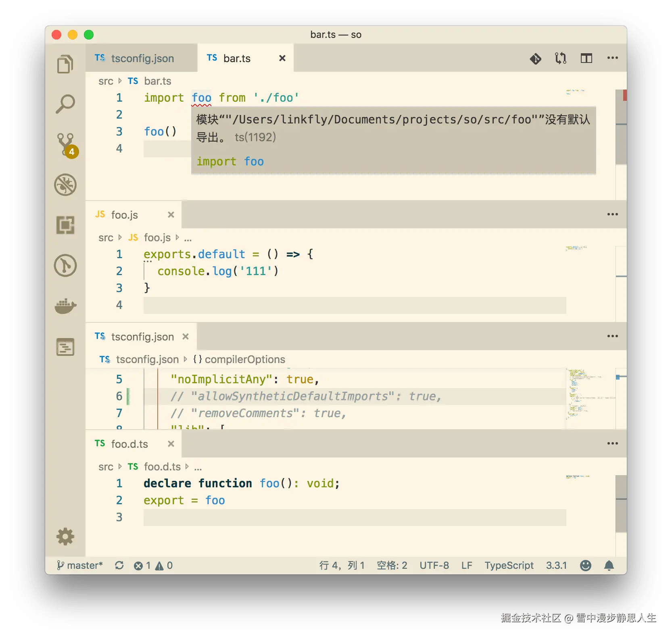Open more actions for tsconfig.json editor group

tap(612, 336)
